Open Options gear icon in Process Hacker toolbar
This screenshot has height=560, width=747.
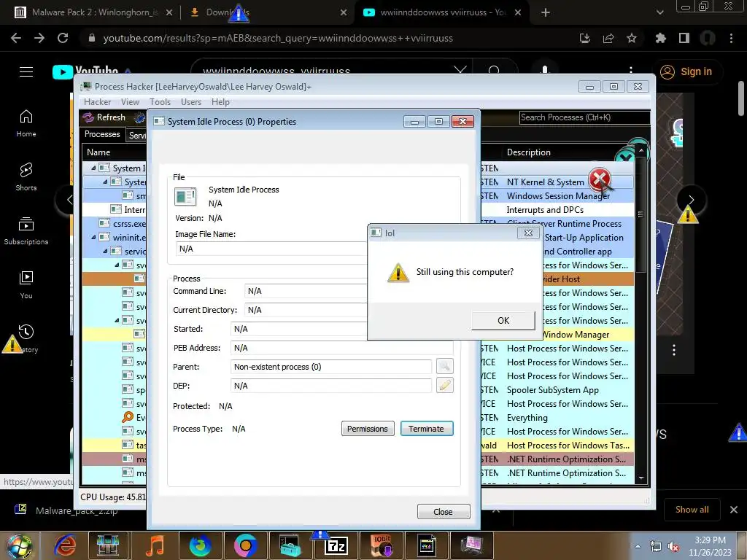(139, 117)
